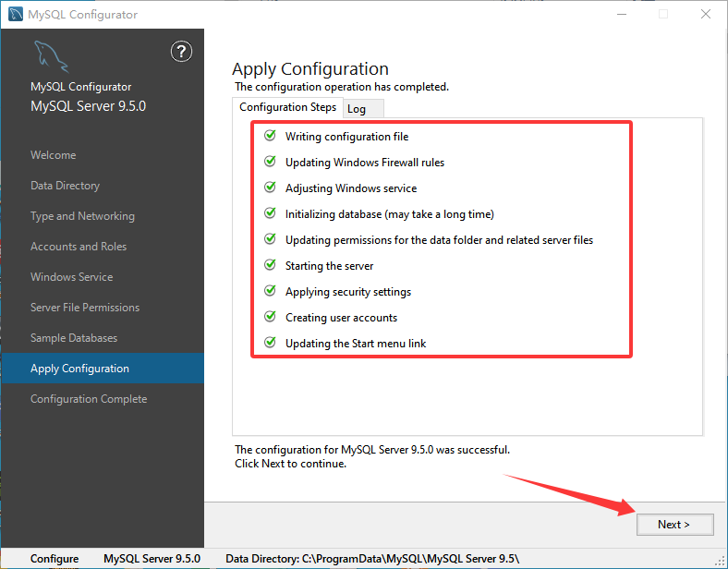The width and height of the screenshot is (728, 569).
Task: Click the Updating Windows Firewall rules step
Action: tap(364, 163)
